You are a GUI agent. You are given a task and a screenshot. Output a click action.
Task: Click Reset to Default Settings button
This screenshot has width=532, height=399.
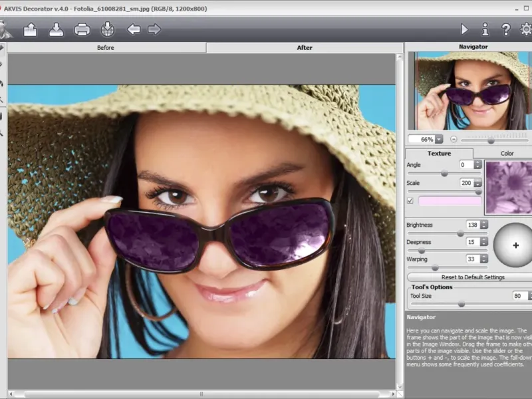[472, 277]
